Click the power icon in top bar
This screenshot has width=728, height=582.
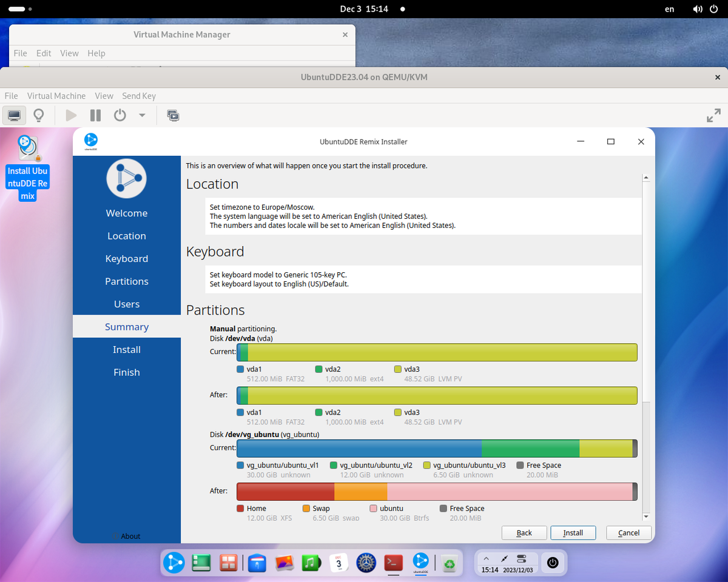coord(713,9)
